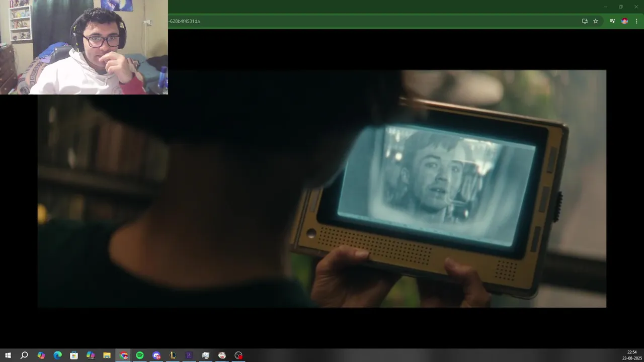644x362 pixels.
Task: Switch to Spotify from the taskbar
Action: click(140, 355)
